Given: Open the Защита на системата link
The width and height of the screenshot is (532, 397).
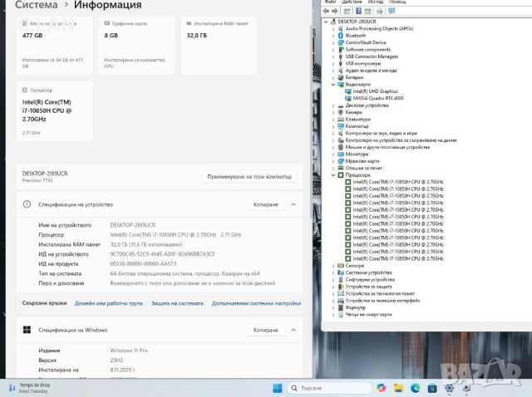Looking at the screenshot, I should pyautogui.click(x=177, y=303).
